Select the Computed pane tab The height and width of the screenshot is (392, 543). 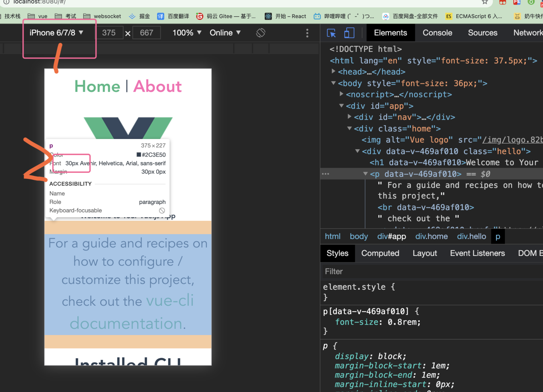(x=380, y=253)
